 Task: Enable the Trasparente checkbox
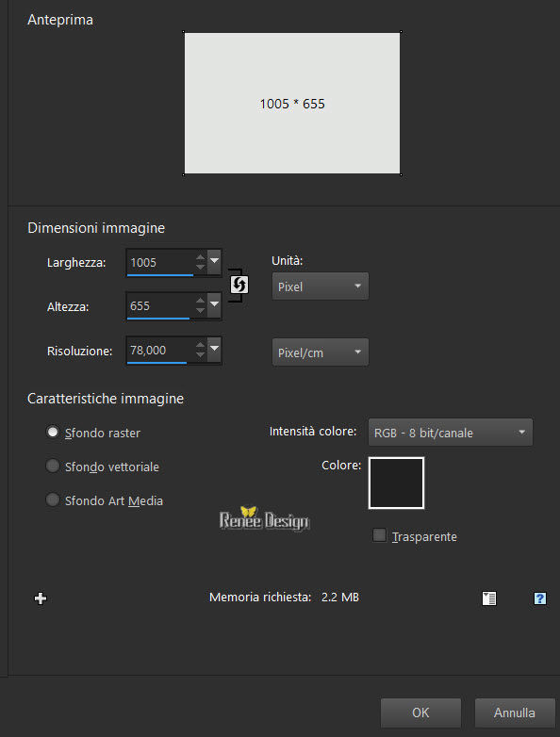coord(379,535)
